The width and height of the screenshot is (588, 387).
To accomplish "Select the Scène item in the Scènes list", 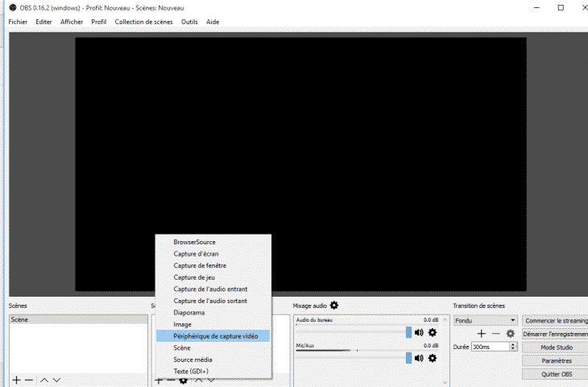I will point(19,320).
